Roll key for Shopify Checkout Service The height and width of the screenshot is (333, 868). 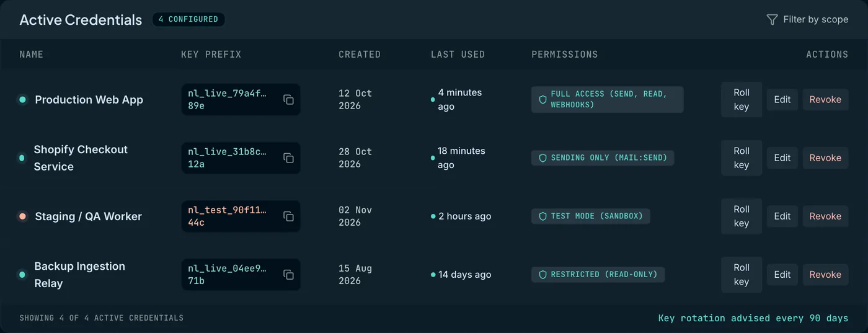pyautogui.click(x=742, y=158)
